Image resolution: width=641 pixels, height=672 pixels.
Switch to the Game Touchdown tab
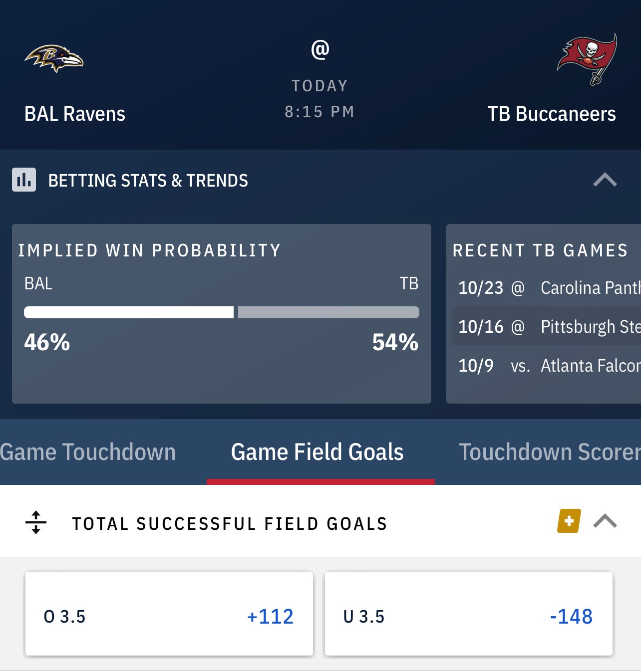point(88,452)
